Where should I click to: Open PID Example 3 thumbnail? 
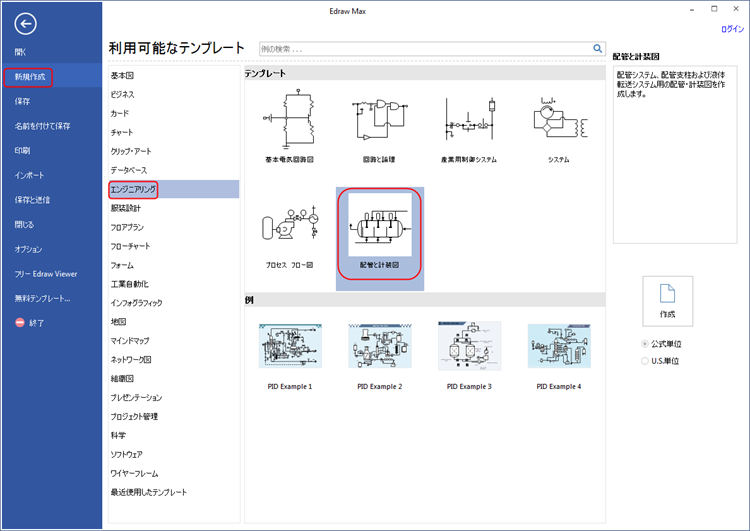click(469, 346)
